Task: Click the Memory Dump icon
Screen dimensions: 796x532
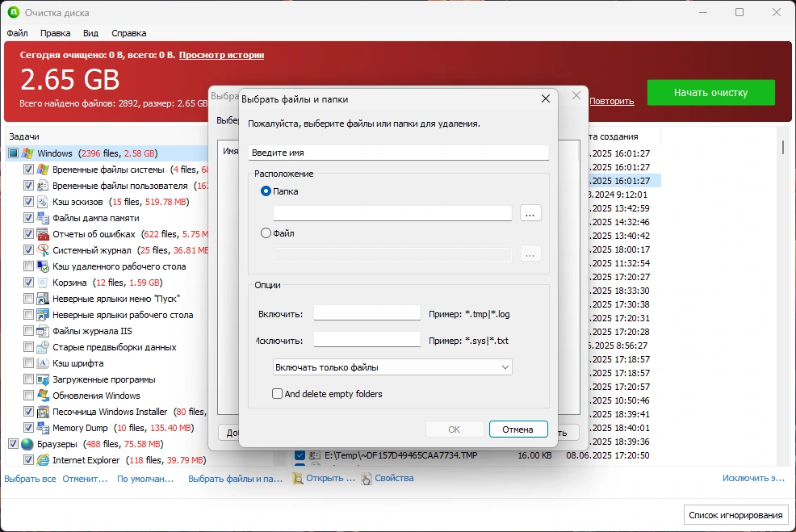Action: (x=43, y=428)
